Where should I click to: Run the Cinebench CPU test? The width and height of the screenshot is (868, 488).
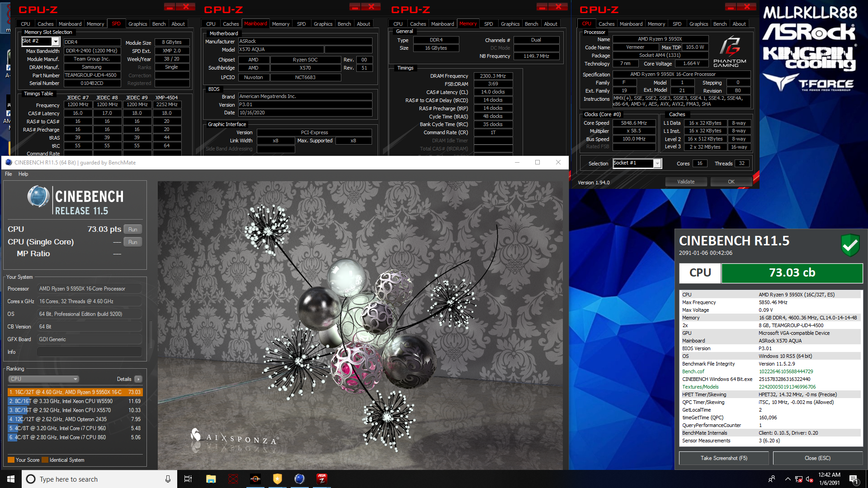point(132,230)
